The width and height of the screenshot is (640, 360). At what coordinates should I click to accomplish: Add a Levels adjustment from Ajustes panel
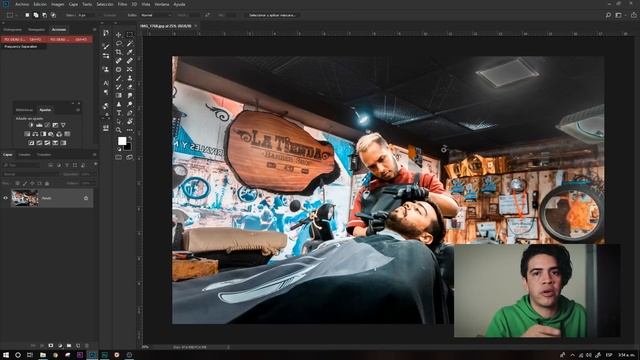click(39, 125)
